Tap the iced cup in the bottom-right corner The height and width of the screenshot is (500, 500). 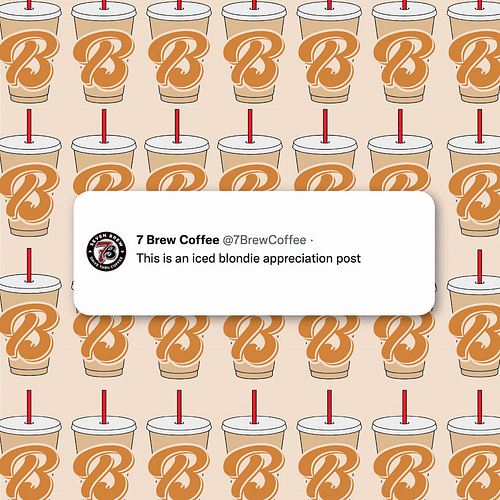473,445
